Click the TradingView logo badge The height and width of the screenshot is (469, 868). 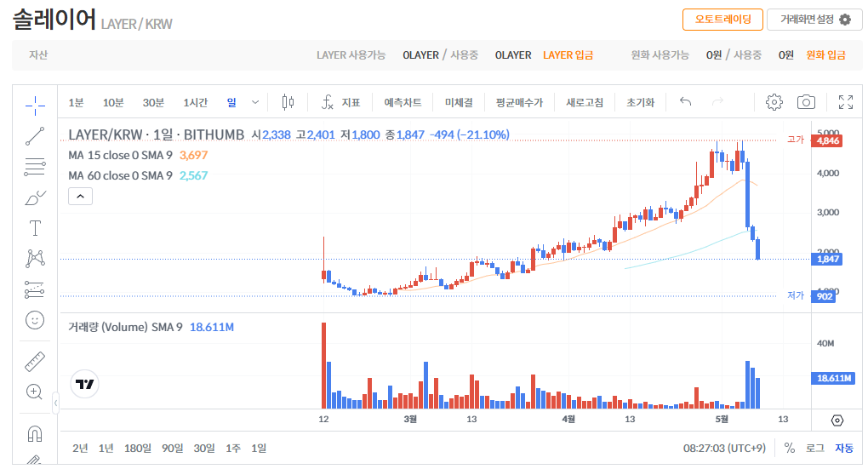pyautogui.click(x=85, y=384)
